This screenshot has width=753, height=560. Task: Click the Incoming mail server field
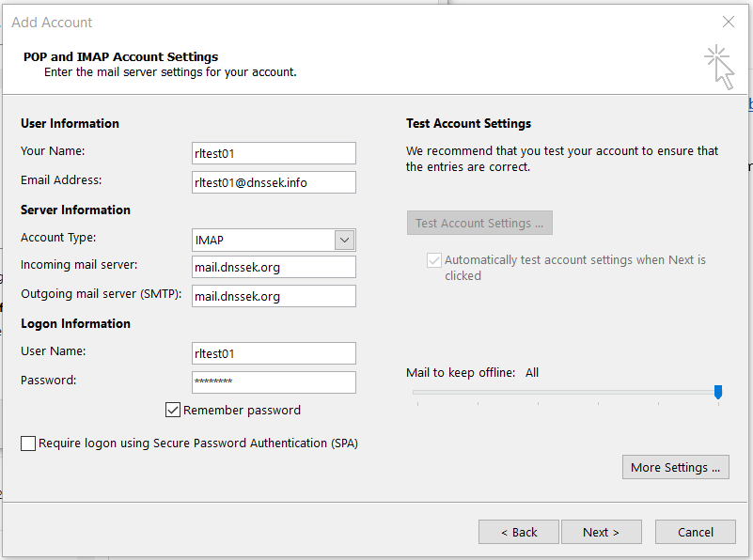(274, 267)
